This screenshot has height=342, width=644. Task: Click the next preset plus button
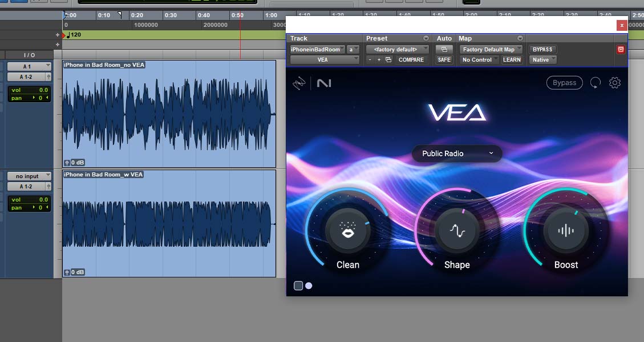(x=379, y=59)
